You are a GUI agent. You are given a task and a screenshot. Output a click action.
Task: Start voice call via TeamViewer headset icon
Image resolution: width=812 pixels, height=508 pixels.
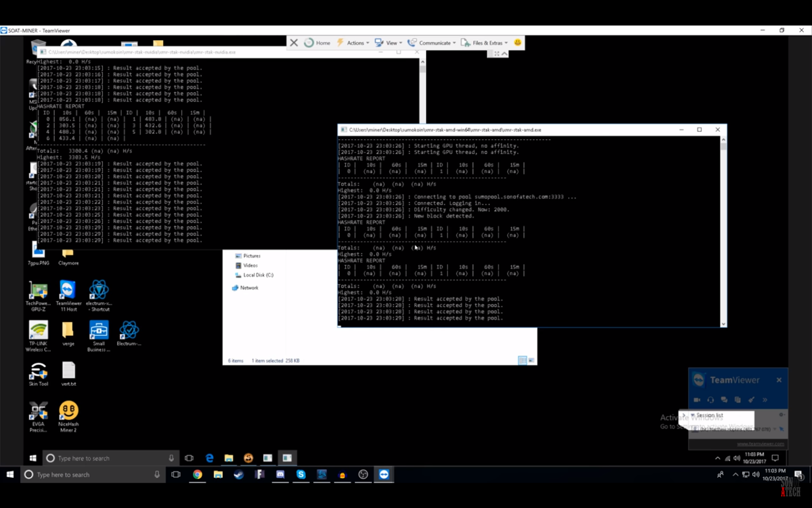point(710,400)
